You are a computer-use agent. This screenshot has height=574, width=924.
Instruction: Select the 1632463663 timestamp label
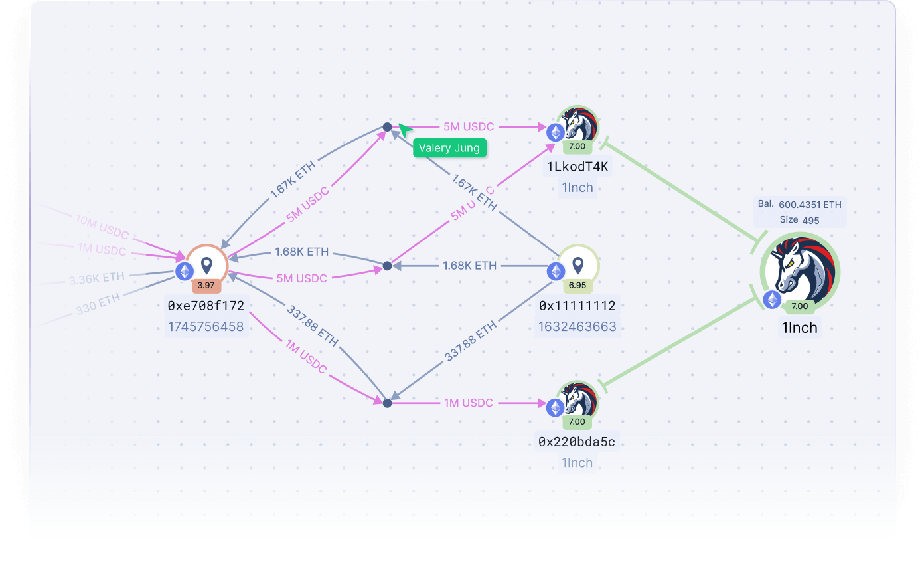pyautogui.click(x=577, y=327)
